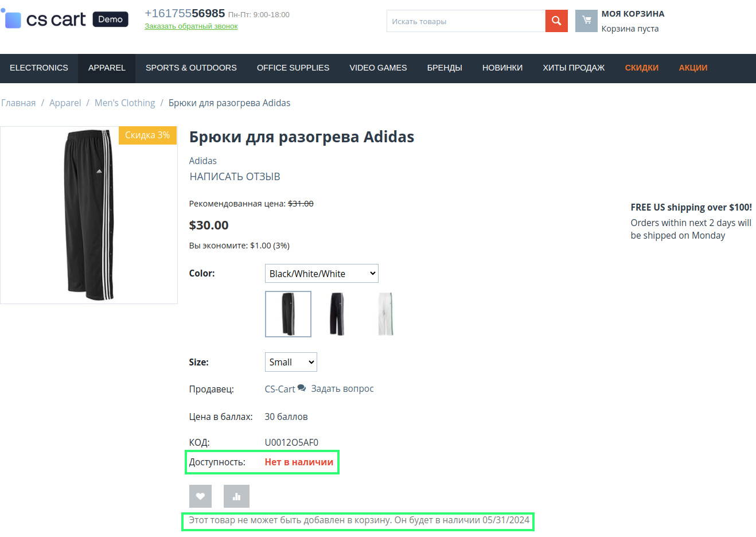This screenshot has height=537, width=756.
Task: Choose the second dark pants color swatch
Action: coord(337,314)
